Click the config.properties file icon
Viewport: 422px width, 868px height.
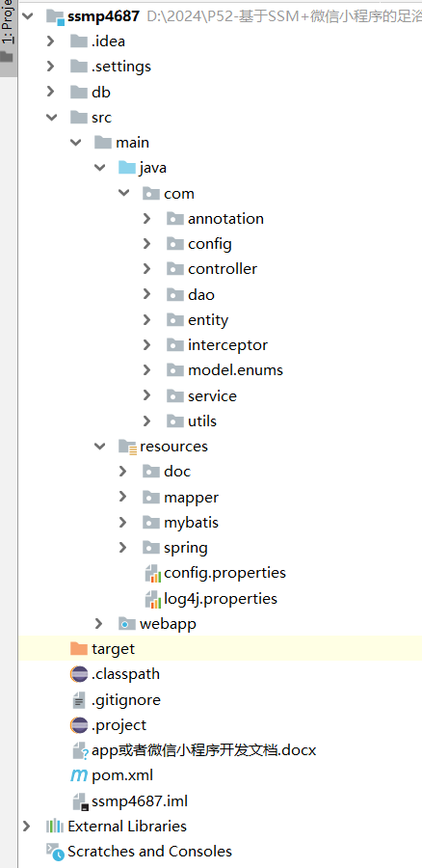(x=152, y=573)
